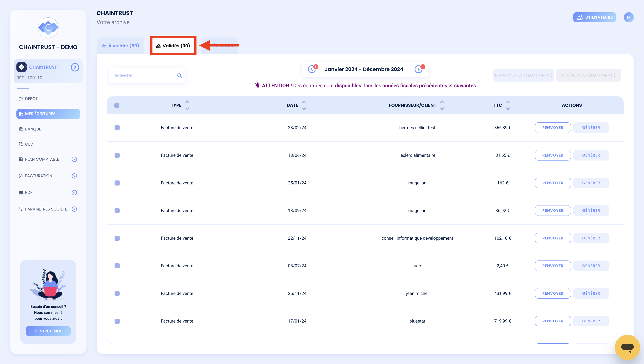Click GÉNÉRER for hermes sellier test
The image size is (644, 364).
click(591, 128)
